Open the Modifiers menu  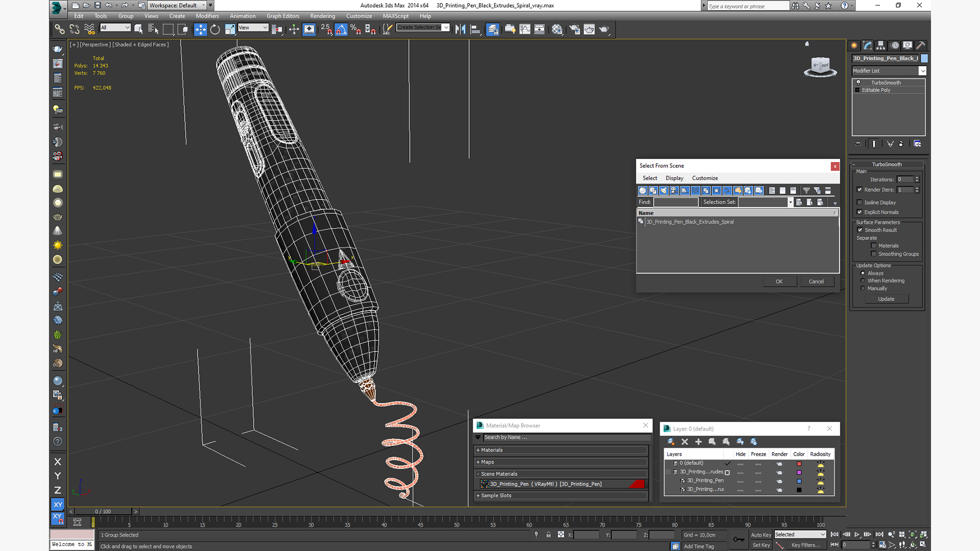pos(207,16)
